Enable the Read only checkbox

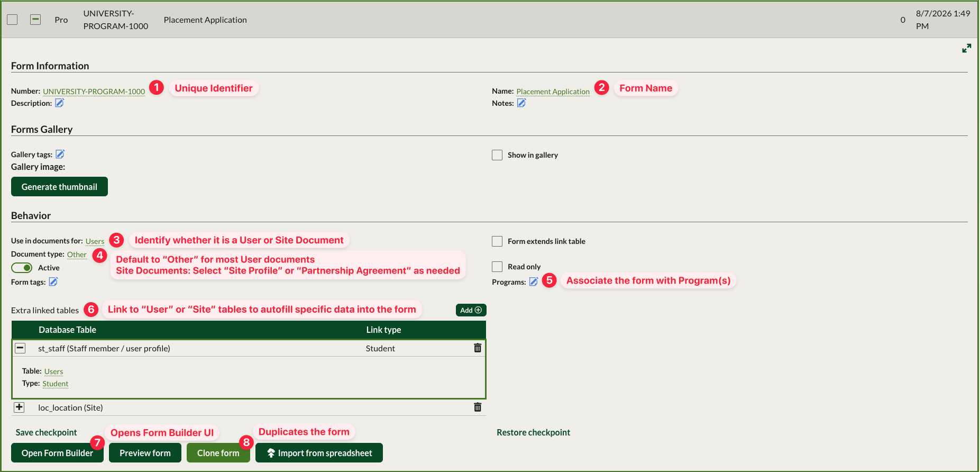497,267
